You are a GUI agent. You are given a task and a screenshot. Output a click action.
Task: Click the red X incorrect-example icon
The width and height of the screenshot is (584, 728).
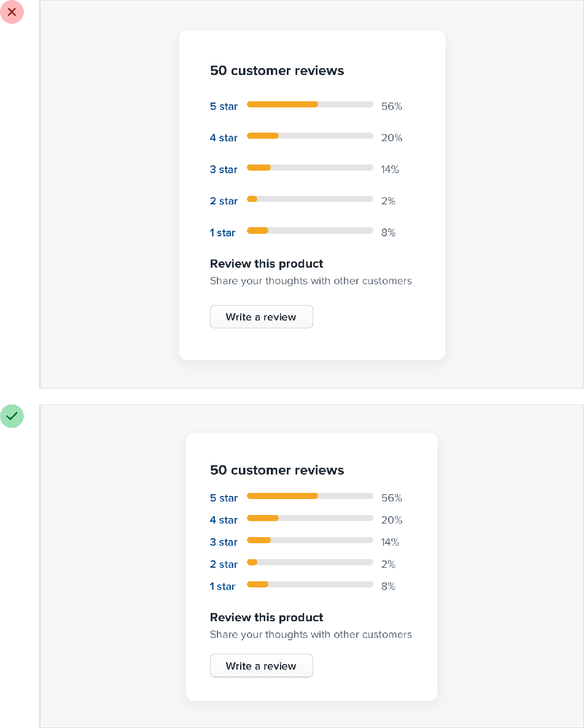click(12, 12)
